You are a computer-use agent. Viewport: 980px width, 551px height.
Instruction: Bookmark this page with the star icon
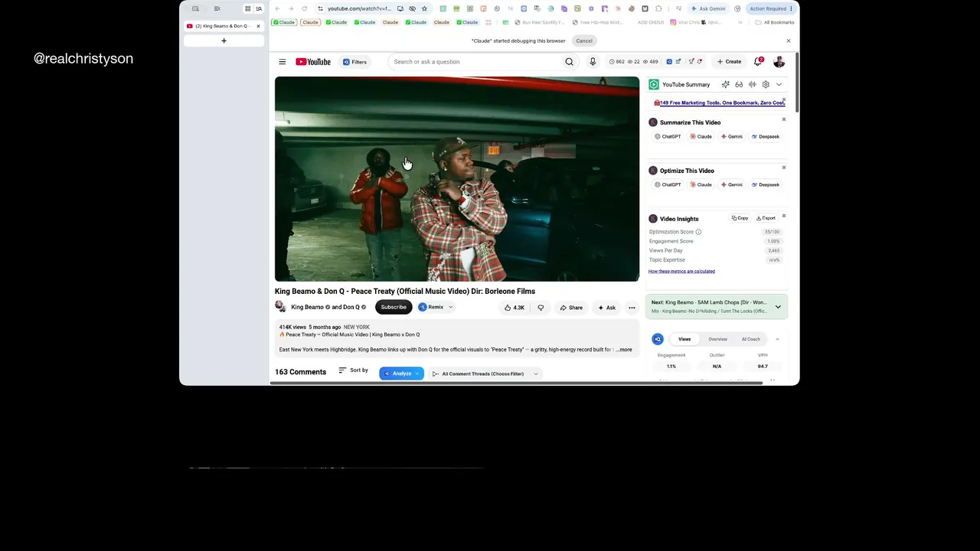[424, 8]
